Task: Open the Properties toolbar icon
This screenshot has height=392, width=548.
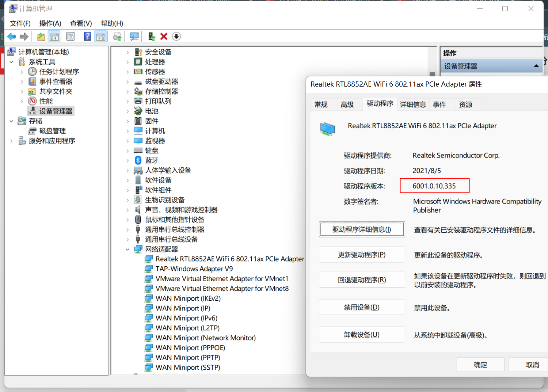Action: click(71, 37)
